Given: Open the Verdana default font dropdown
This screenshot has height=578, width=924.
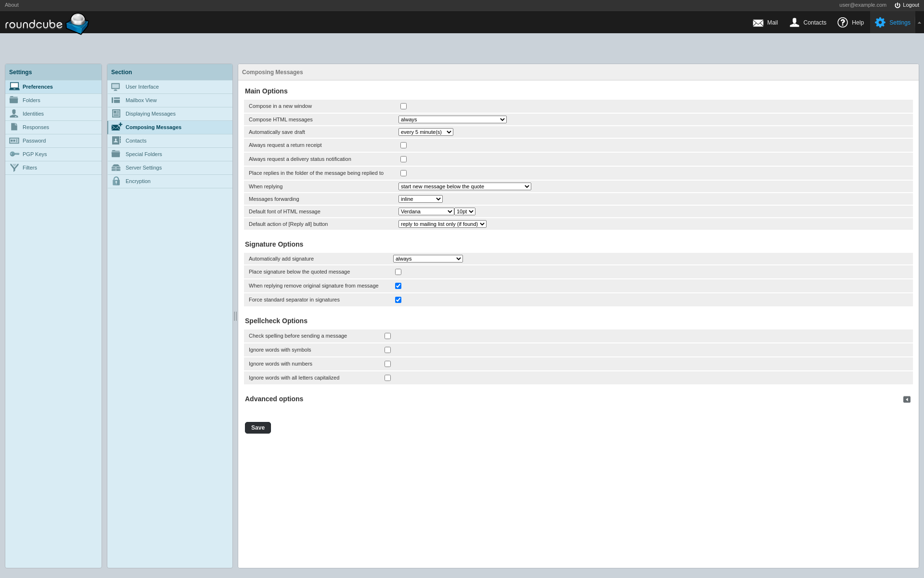Looking at the screenshot, I should point(426,211).
